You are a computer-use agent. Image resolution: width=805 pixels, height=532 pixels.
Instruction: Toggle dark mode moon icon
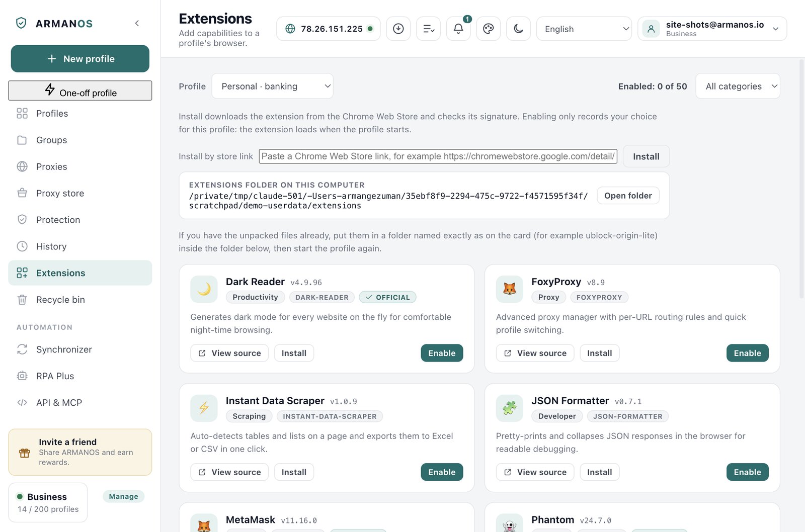pos(519,29)
